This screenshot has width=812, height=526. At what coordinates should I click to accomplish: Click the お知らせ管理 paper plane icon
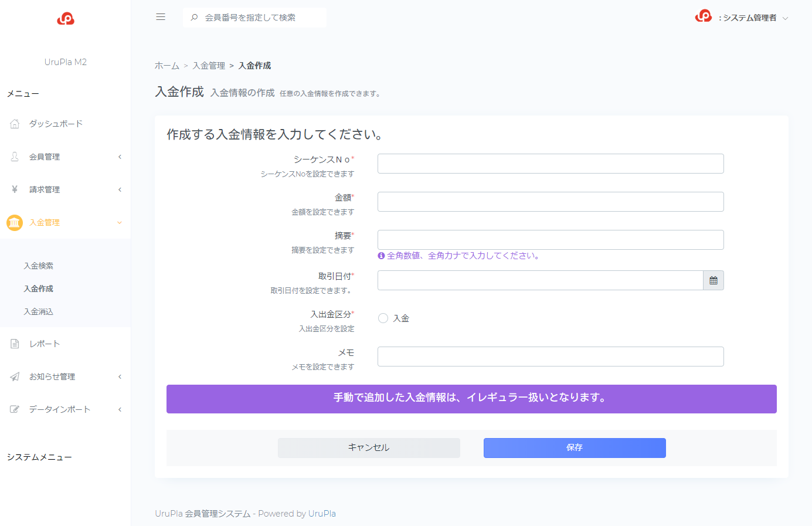15,376
